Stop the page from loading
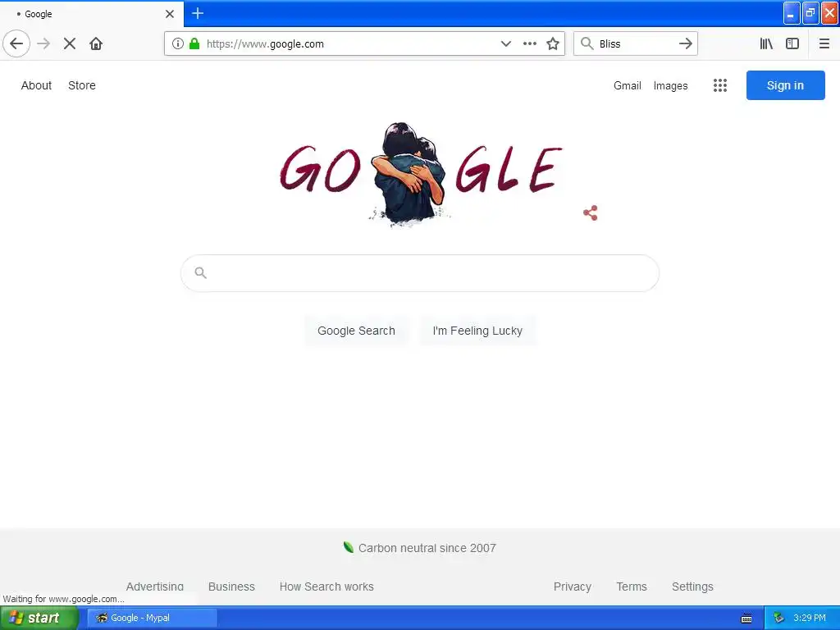 [x=70, y=43]
